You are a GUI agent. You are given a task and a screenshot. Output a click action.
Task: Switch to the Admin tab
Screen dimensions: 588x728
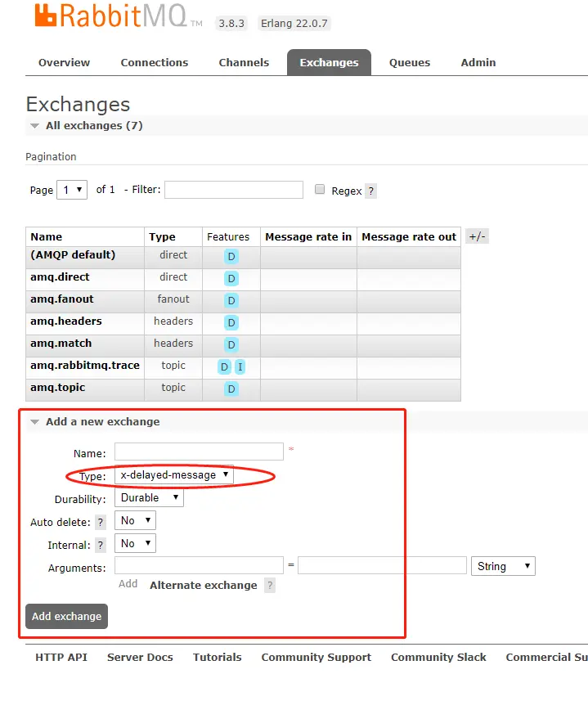tap(478, 63)
